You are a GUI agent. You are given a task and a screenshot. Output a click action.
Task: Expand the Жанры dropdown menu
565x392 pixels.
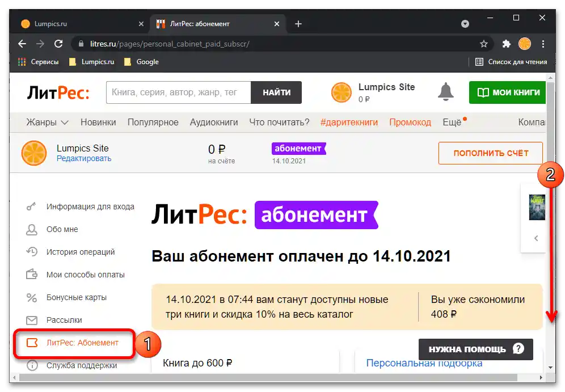pos(47,123)
